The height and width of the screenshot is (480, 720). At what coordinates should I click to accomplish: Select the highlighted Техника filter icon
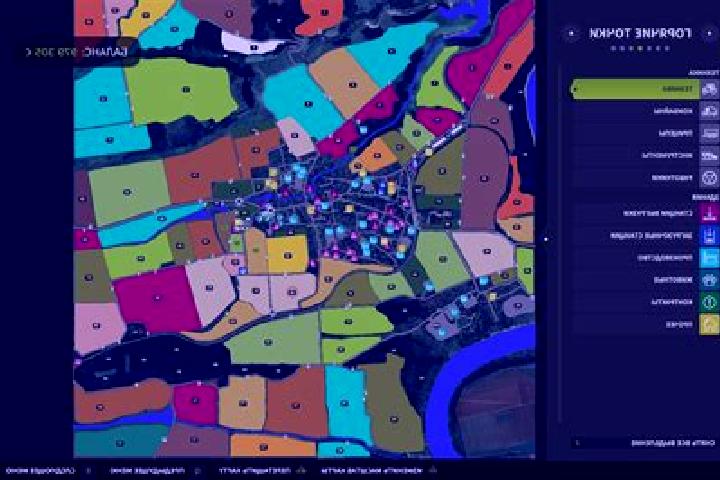click(709, 89)
